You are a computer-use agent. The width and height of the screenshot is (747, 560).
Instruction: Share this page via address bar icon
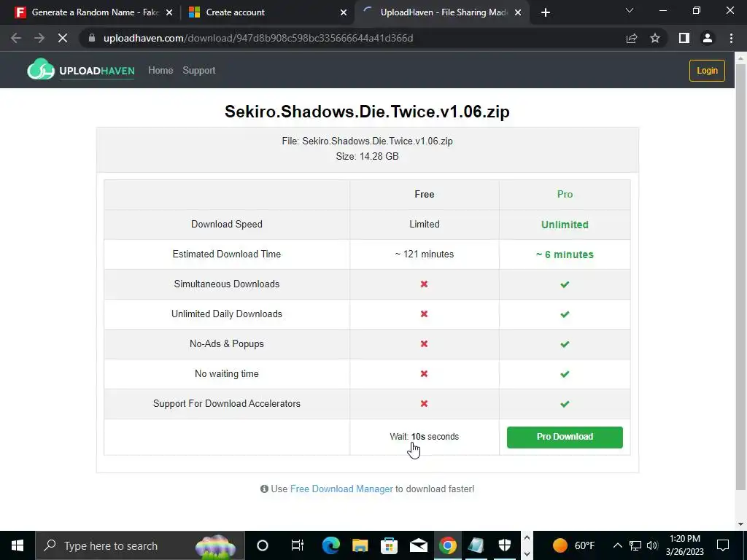632,38
